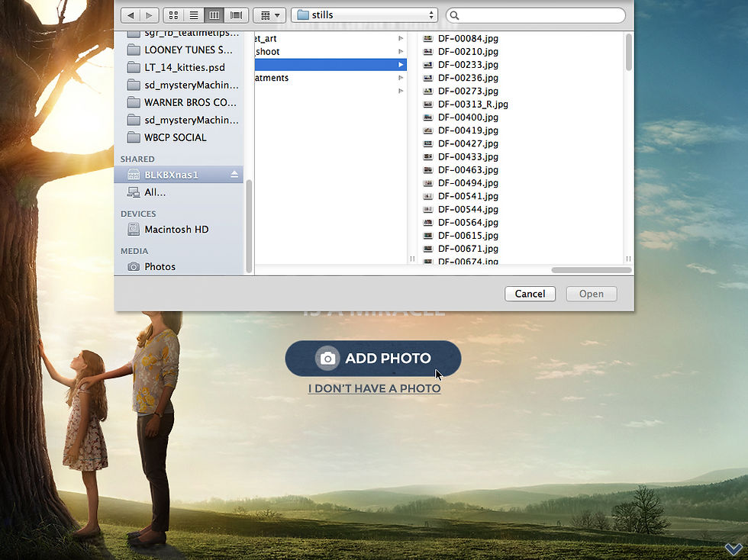Select BLKBXnas1 shared server
The height and width of the screenshot is (560, 748).
tap(179, 175)
